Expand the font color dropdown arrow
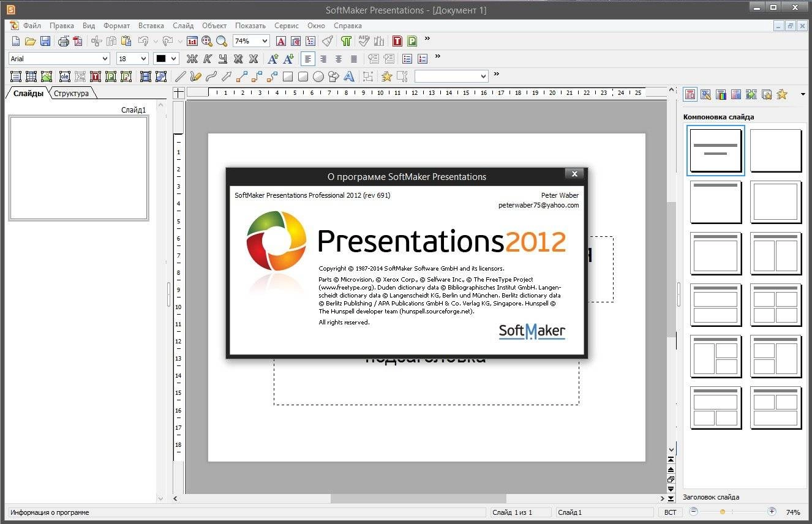Image resolution: width=812 pixels, height=524 pixels. click(x=174, y=59)
